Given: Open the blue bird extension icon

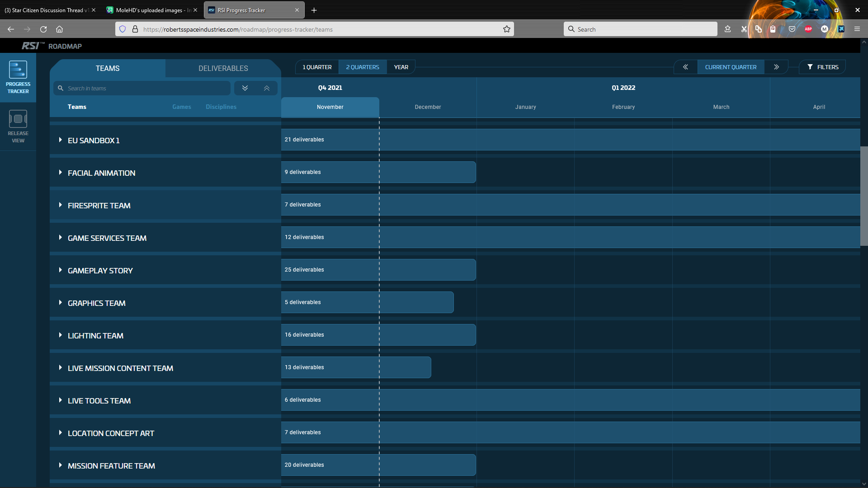Looking at the screenshot, I should pos(841,29).
